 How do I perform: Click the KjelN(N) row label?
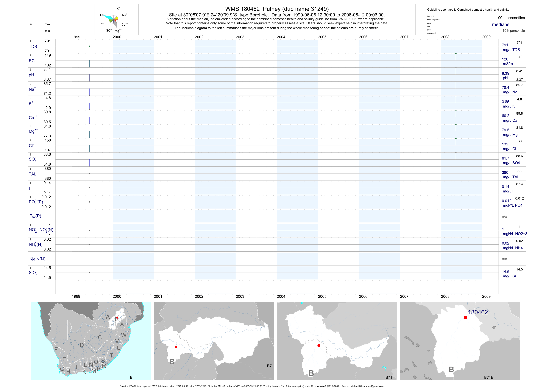[37, 259]
